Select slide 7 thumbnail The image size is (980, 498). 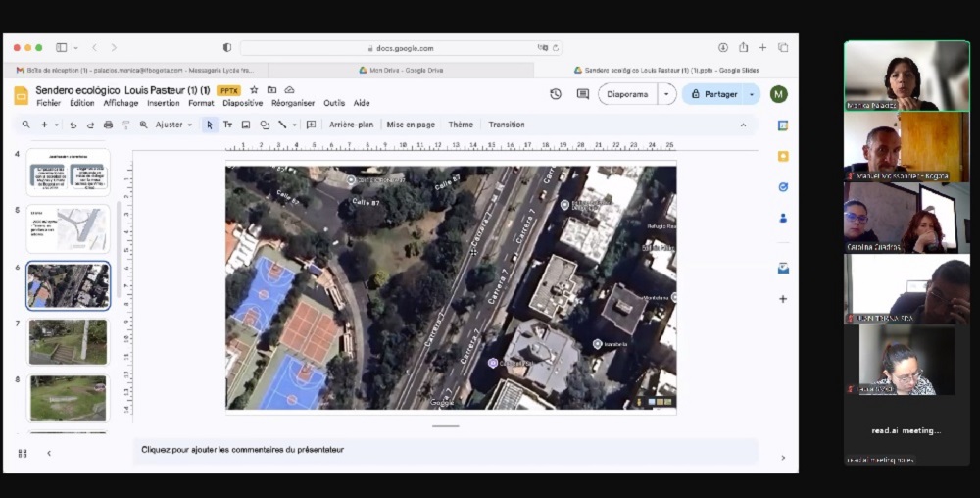pos(69,341)
